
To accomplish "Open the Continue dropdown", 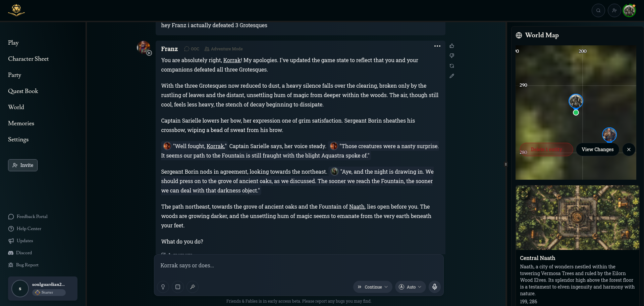I will [x=373, y=287].
